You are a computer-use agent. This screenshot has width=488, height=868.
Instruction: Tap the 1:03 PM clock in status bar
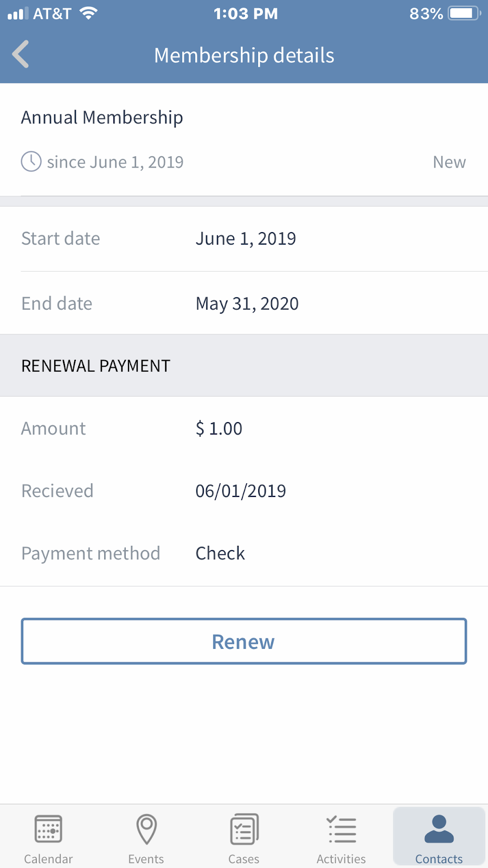(x=246, y=14)
